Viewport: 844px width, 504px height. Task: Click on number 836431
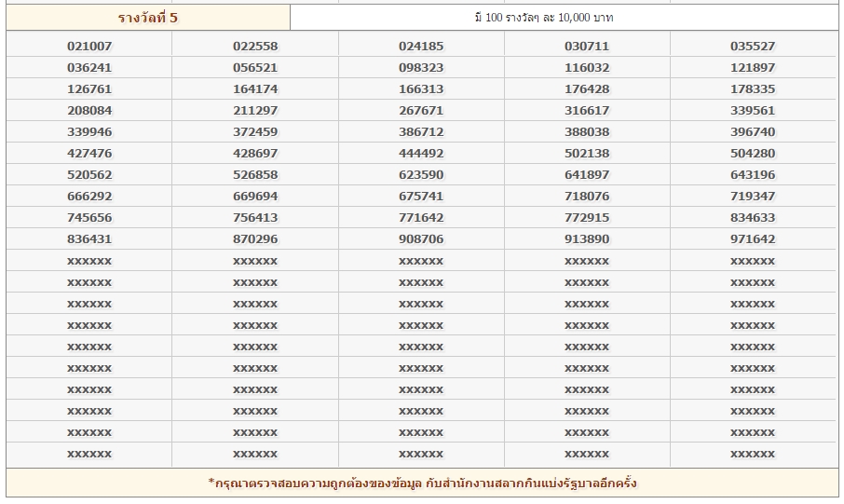click(x=89, y=239)
